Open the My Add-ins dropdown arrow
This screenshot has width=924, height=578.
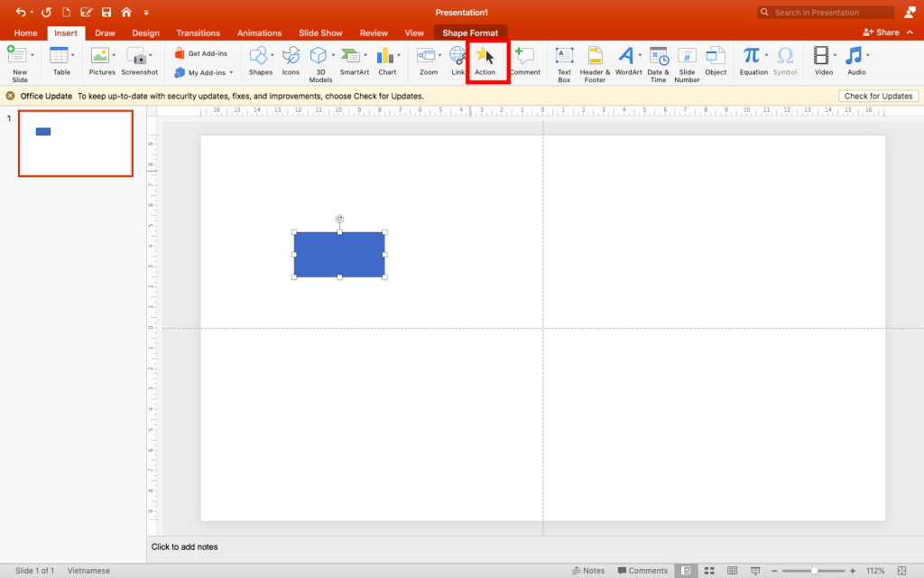coord(231,73)
